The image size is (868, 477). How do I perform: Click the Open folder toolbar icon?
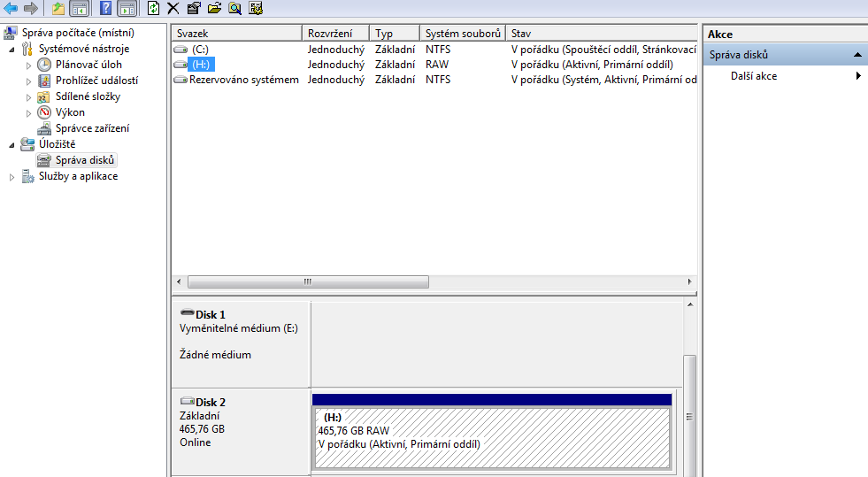(214, 8)
